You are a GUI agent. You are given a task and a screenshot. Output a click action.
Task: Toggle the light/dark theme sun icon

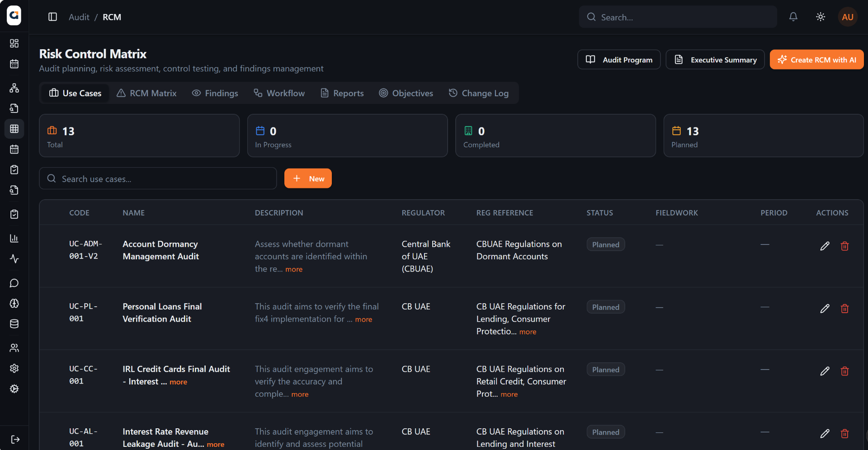pyautogui.click(x=821, y=17)
